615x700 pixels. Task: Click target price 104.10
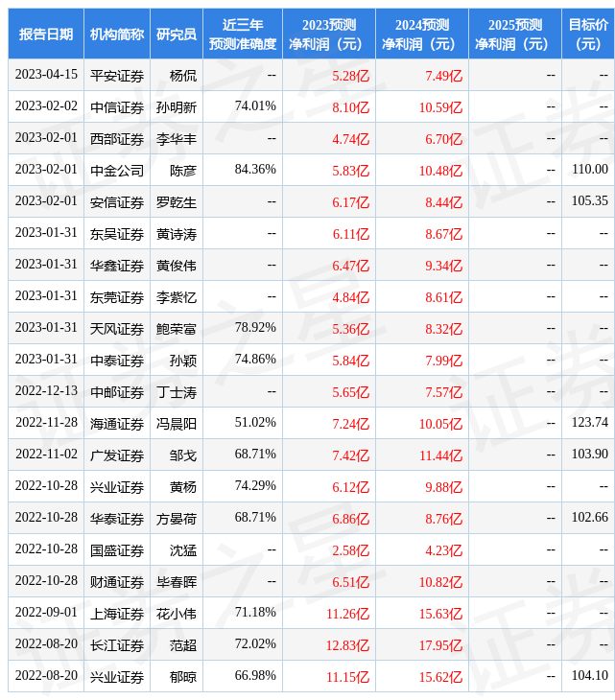tap(590, 675)
